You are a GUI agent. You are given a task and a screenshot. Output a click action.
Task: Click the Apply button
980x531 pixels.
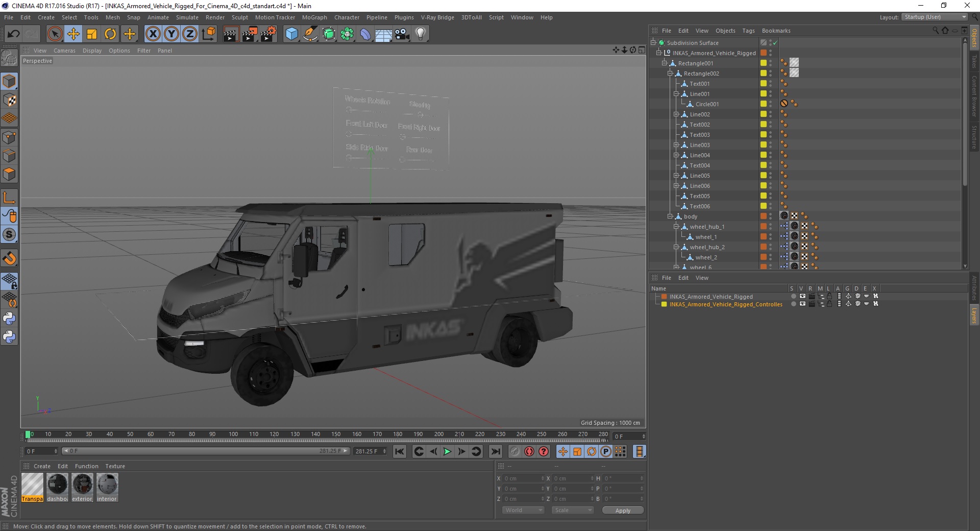623,511
